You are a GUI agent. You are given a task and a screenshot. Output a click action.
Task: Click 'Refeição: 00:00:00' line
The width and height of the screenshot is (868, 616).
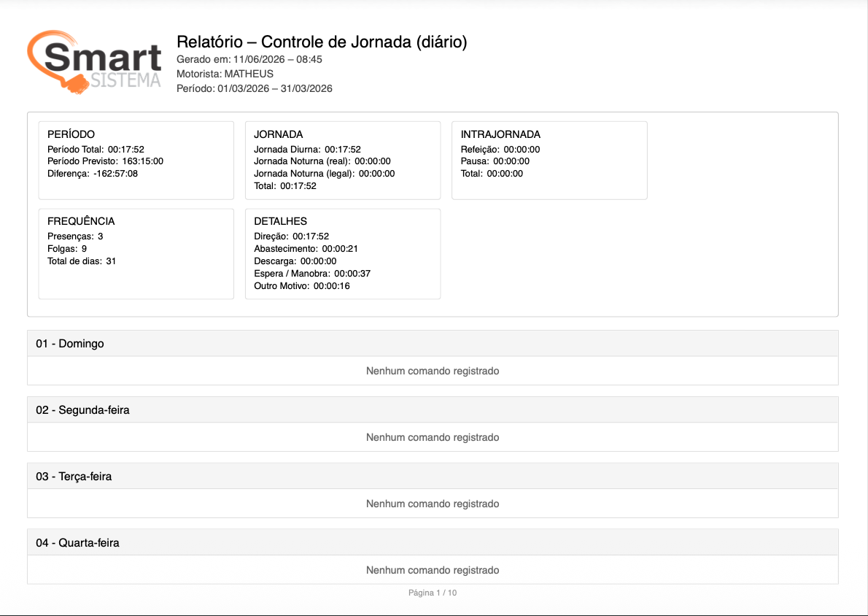500,150
